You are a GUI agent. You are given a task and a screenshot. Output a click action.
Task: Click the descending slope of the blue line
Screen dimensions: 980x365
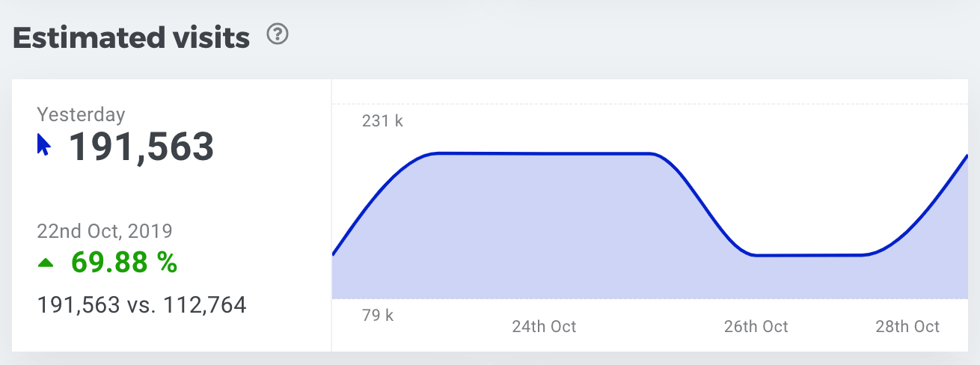click(x=703, y=206)
